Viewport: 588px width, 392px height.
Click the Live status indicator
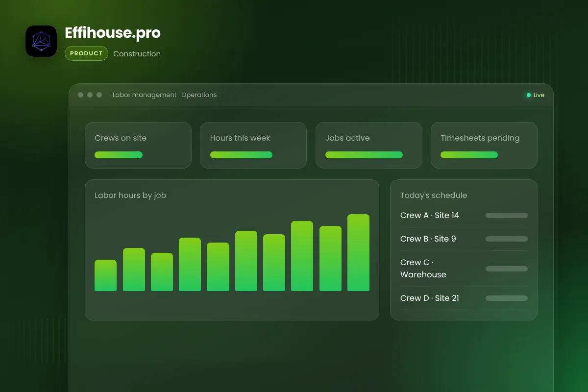click(535, 95)
